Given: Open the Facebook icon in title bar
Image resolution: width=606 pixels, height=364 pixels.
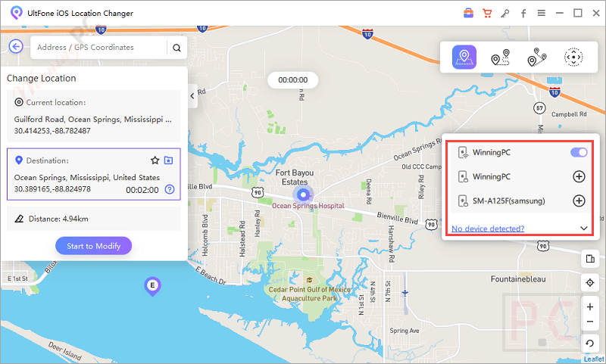Looking at the screenshot, I should [x=523, y=14].
